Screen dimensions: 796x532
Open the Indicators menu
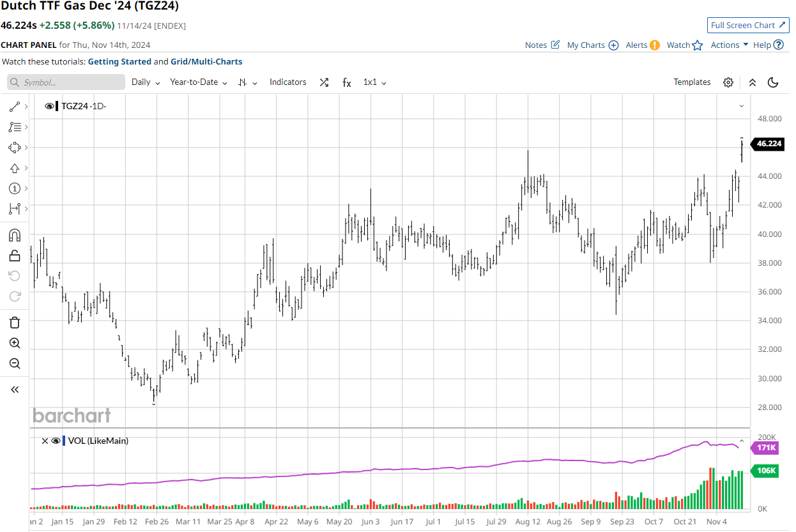[287, 82]
